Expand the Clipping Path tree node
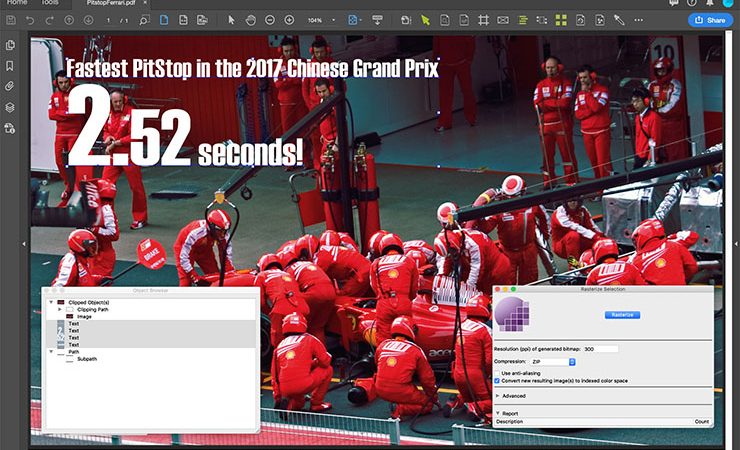This screenshot has width=740, height=450. coord(59,309)
